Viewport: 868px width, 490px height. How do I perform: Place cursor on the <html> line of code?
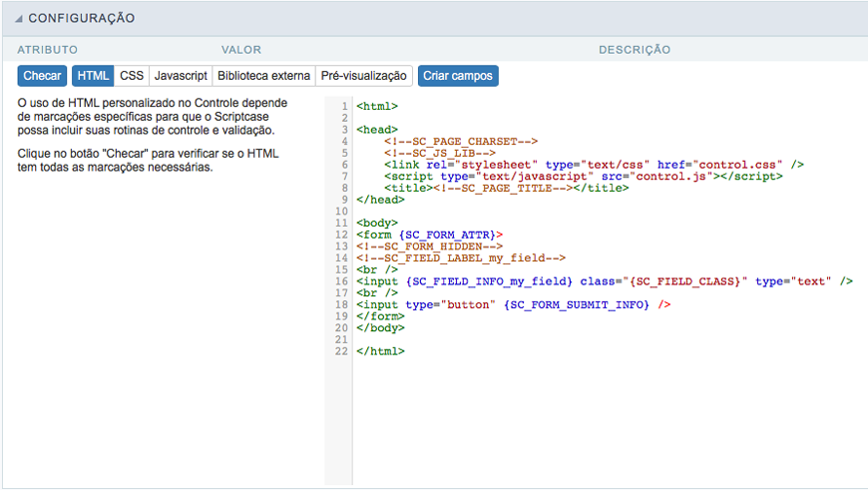(x=377, y=107)
